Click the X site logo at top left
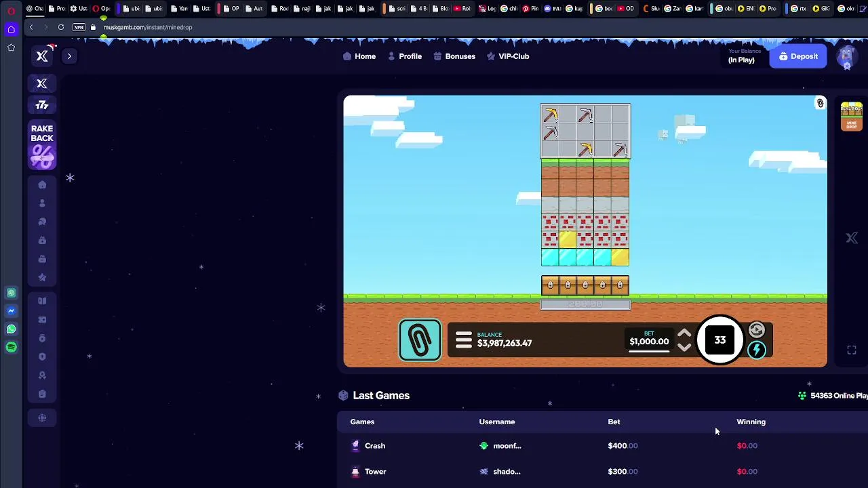868x488 pixels. pyautogui.click(x=42, y=56)
